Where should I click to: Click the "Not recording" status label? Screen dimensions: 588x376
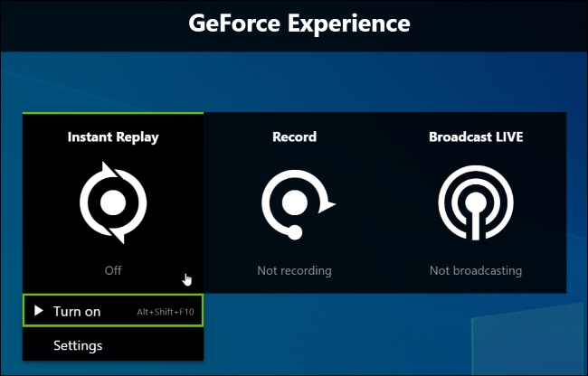[294, 270]
